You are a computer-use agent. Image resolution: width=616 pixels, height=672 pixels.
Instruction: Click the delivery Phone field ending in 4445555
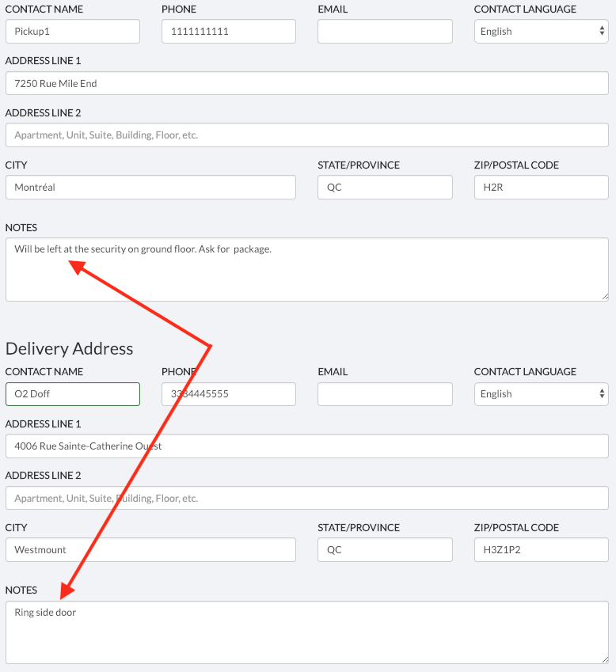point(229,394)
